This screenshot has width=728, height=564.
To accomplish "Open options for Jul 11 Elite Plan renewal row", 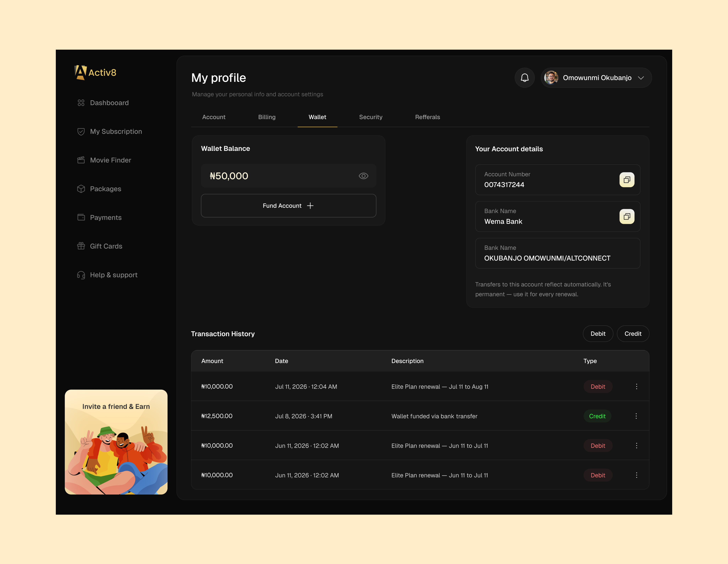I will (x=636, y=387).
